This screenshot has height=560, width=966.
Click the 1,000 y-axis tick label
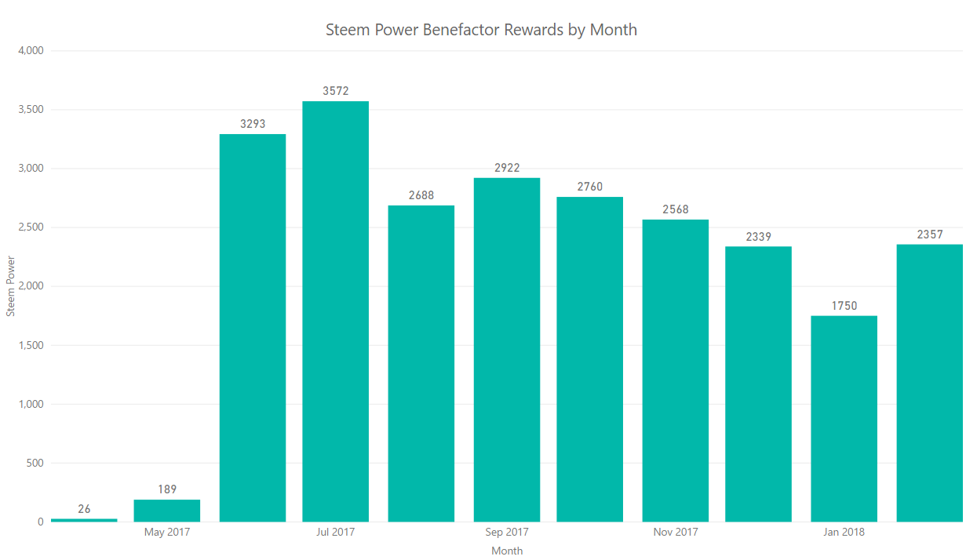coord(31,405)
